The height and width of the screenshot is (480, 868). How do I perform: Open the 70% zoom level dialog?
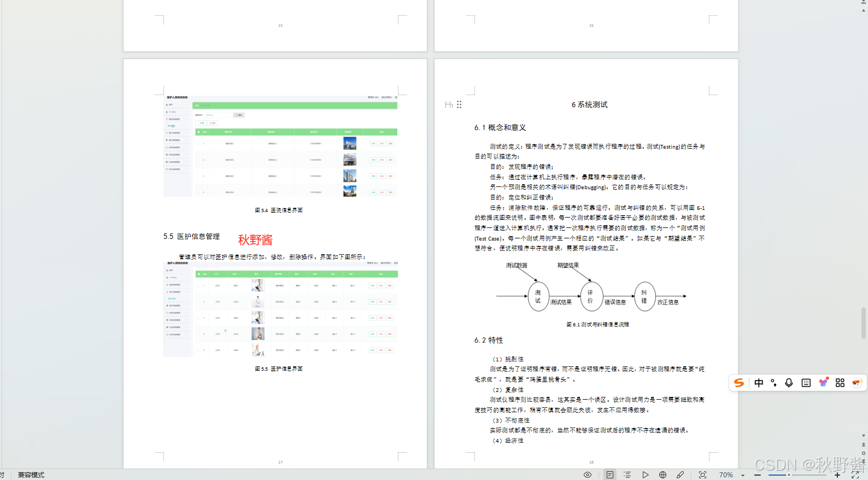pos(726,475)
